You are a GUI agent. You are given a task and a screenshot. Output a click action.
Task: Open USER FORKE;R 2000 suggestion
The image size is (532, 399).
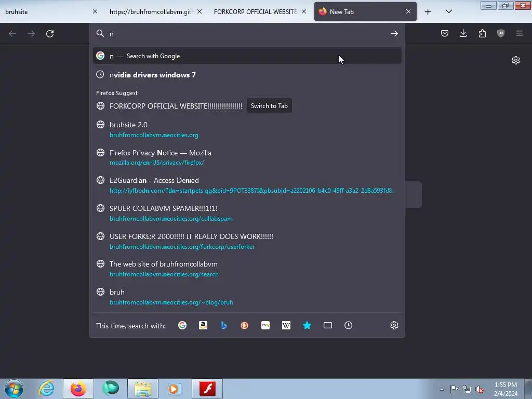point(247,241)
